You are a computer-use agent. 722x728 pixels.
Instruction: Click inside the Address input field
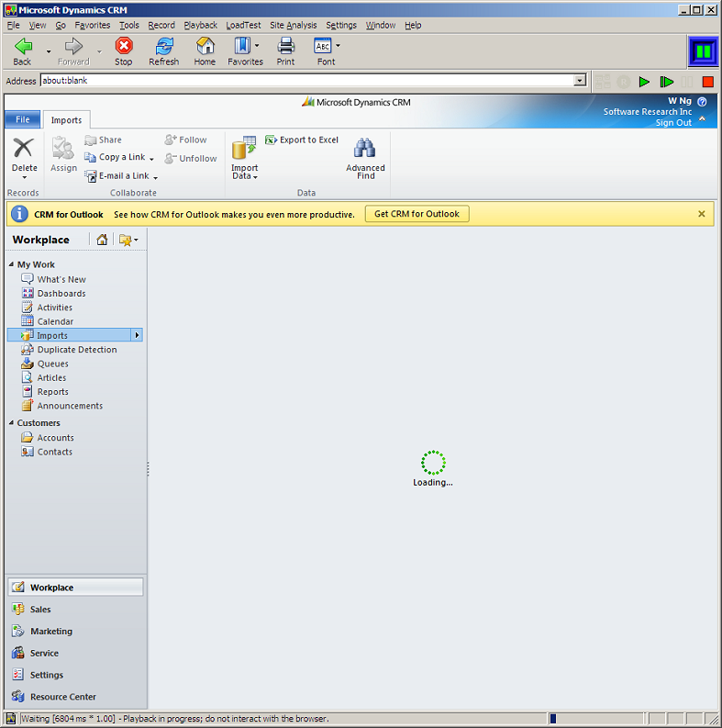(307, 80)
